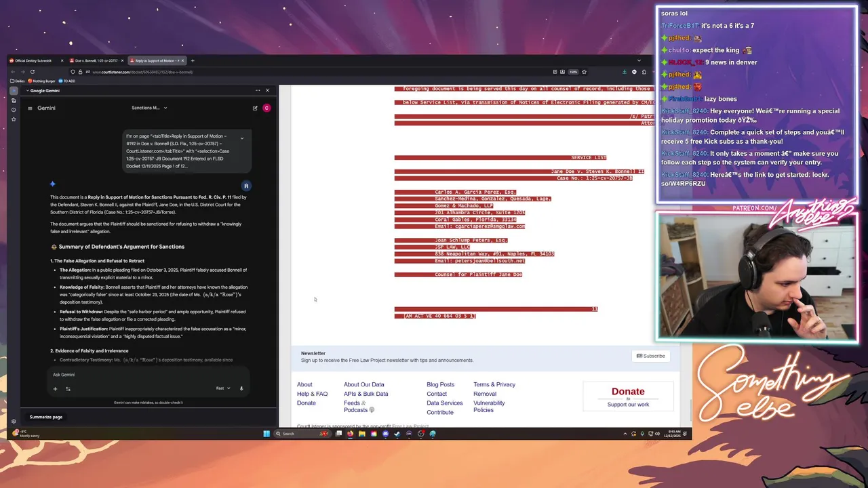Open the About footer link

pyautogui.click(x=304, y=384)
